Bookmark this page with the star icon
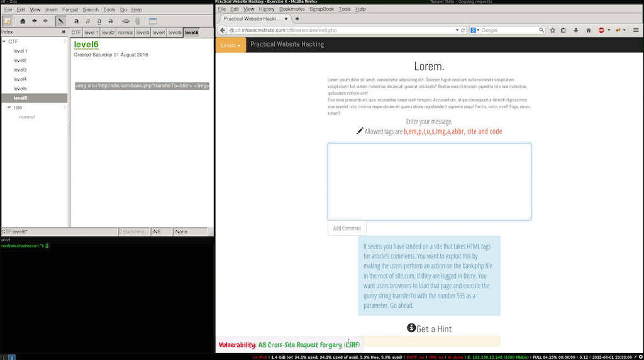This screenshot has width=644, height=360. tap(553, 30)
